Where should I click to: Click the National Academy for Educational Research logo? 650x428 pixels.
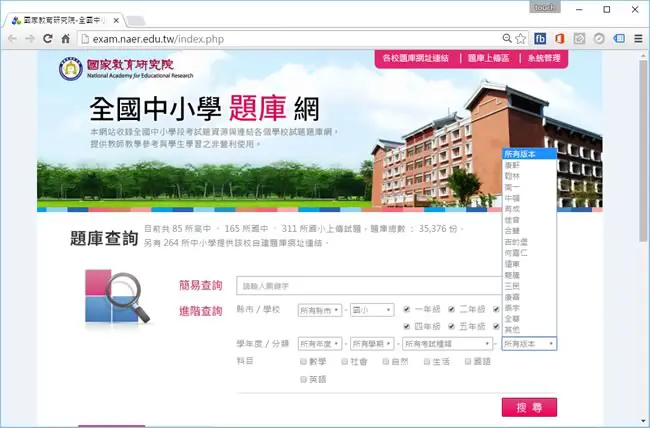[126, 68]
